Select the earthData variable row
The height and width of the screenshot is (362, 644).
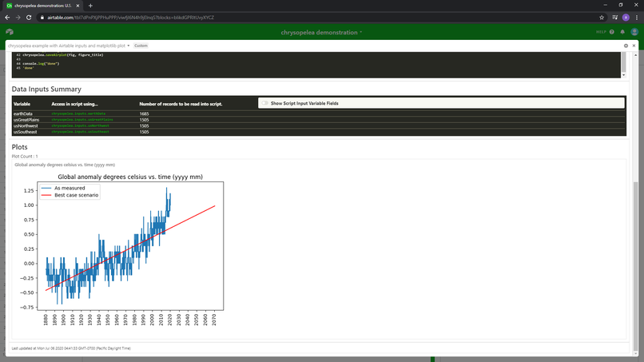(319, 113)
